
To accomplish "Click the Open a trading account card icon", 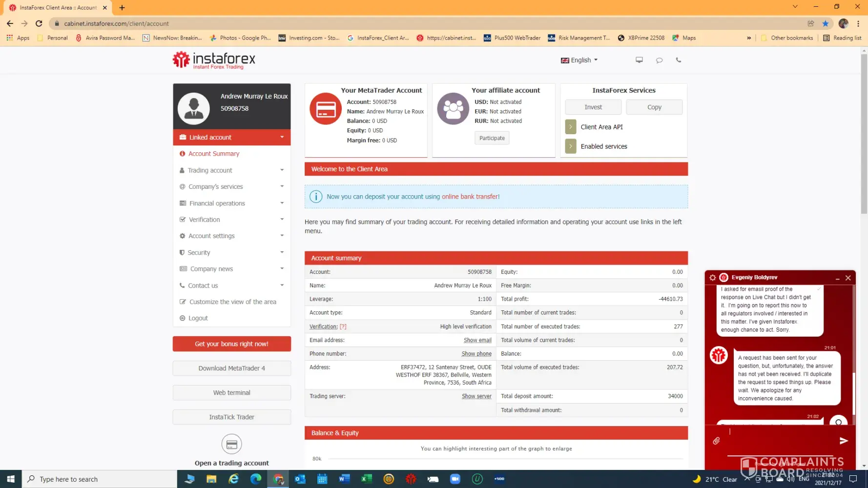I will coord(231,444).
